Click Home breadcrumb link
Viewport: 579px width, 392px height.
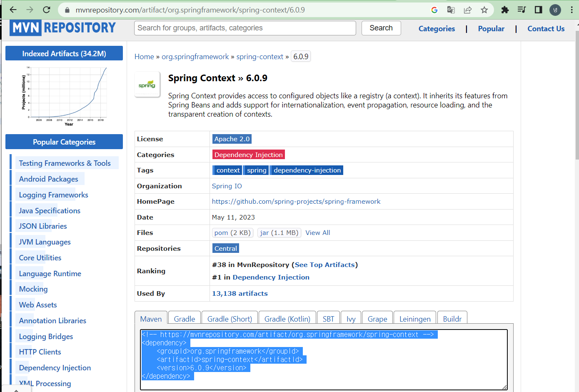[144, 57]
